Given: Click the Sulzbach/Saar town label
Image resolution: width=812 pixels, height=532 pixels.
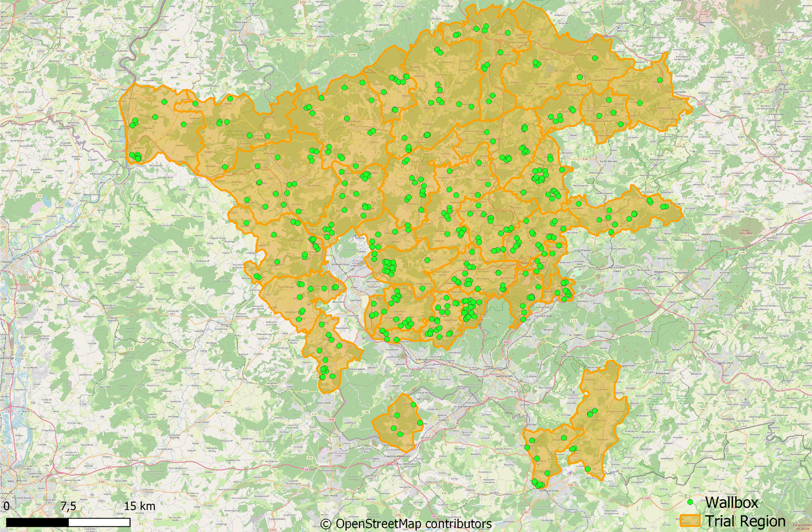Looking at the screenshot, I should click(543, 316).
